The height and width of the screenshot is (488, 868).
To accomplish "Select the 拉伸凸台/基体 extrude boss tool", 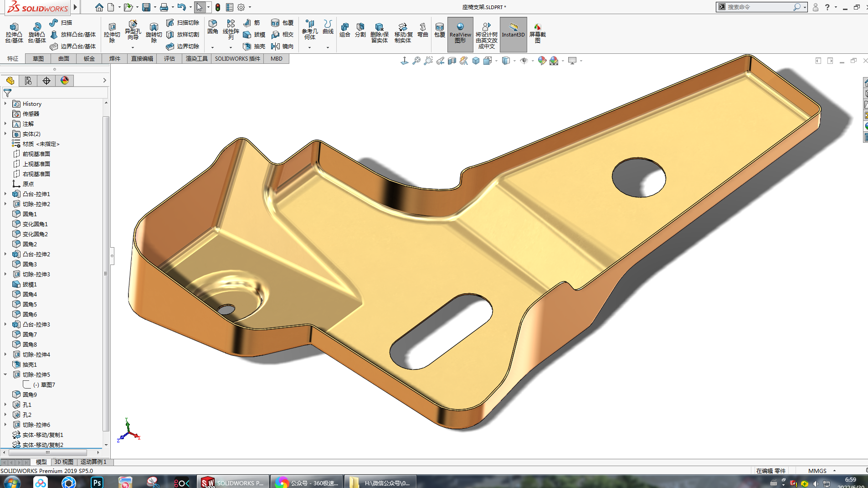I will click(14, 33).
